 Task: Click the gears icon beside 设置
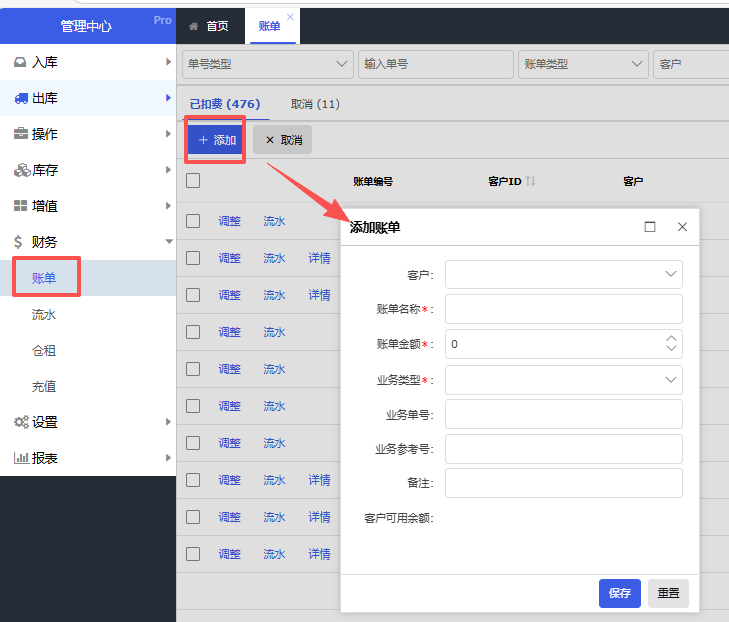pyautogui.click(x=20, y=422)
